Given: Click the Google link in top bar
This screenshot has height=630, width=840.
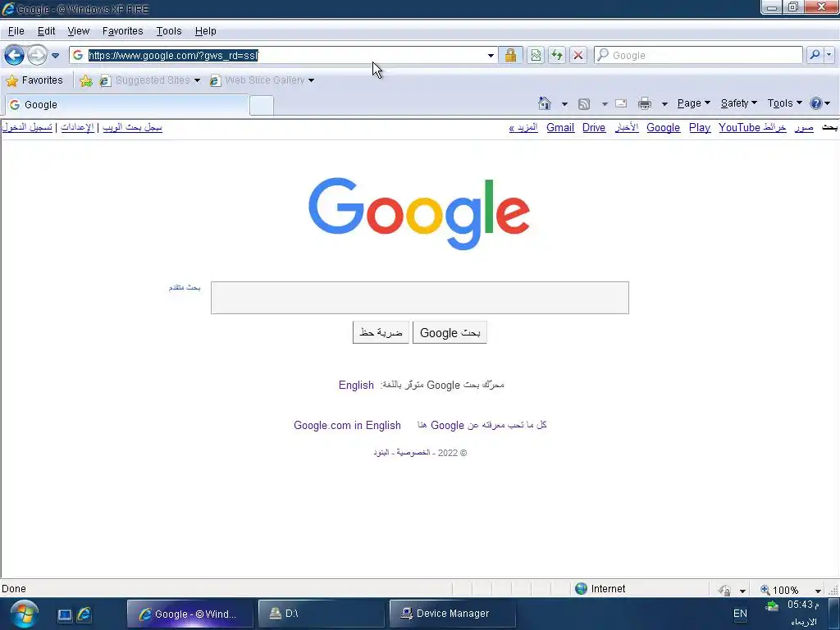Looking at the screenshot, I should [663, 127].
